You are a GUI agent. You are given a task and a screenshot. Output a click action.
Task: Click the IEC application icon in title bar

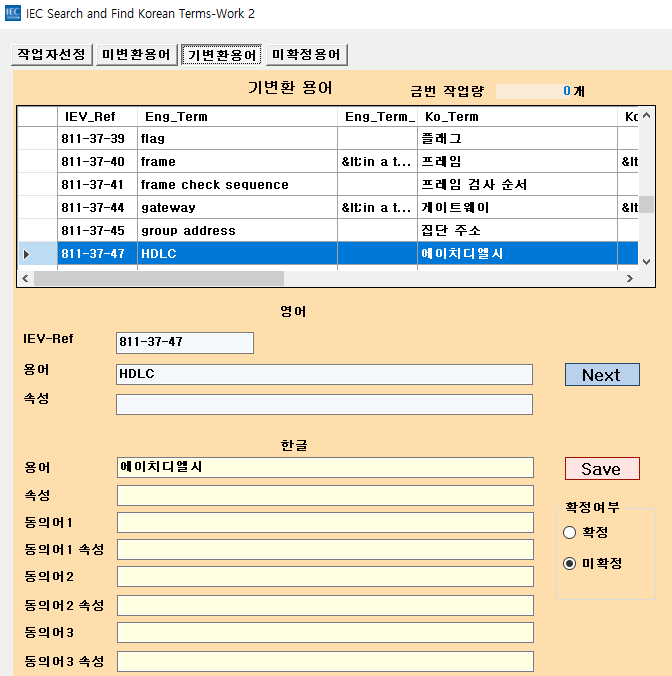13,13
